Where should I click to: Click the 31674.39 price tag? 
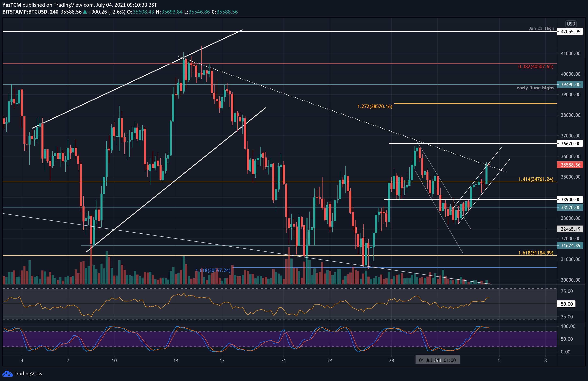coord(570,246)
